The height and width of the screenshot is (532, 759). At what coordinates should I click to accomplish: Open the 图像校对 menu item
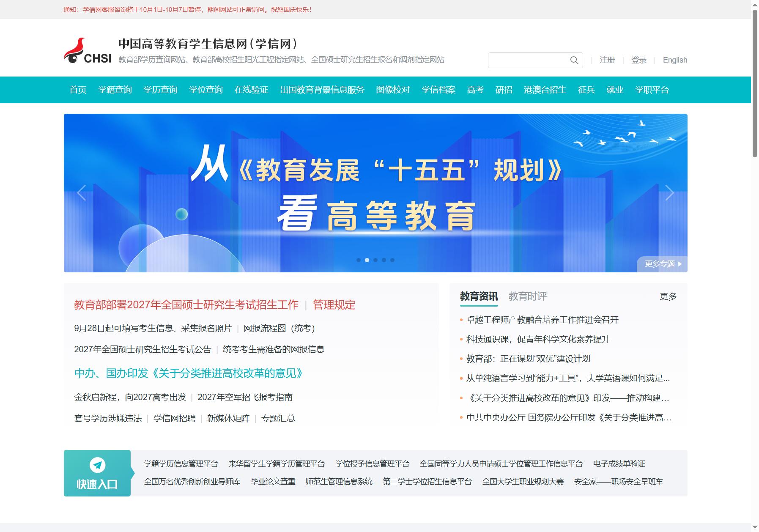[393, 90]
